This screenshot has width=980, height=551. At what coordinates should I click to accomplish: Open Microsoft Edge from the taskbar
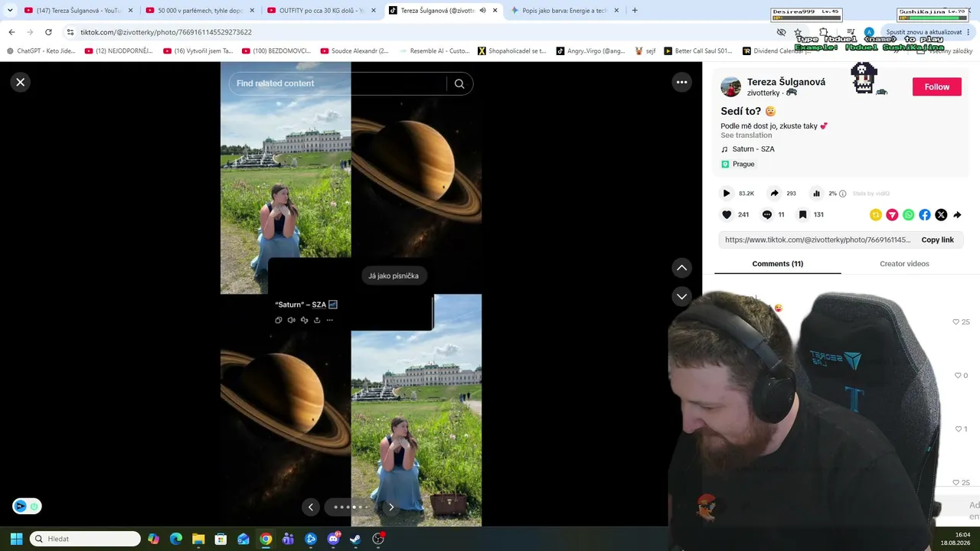coord(176,539)
